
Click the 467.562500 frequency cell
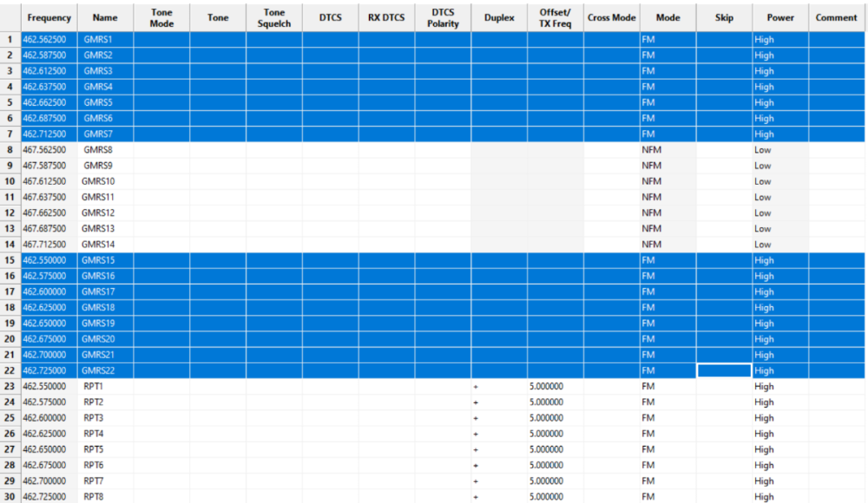point(49,150)
